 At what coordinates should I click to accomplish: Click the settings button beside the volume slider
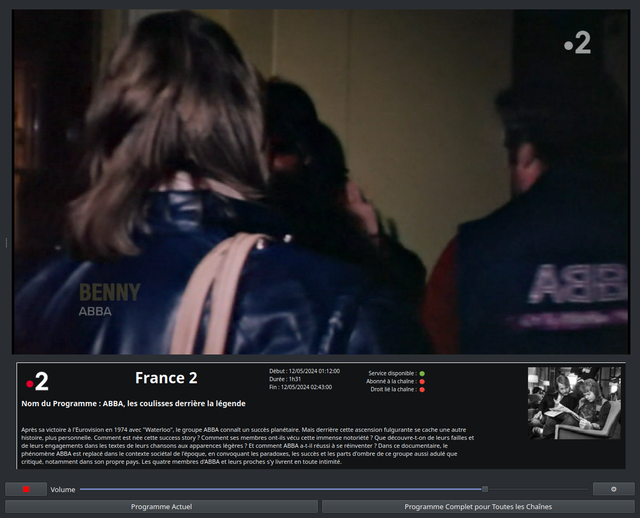tap(613, 489)
